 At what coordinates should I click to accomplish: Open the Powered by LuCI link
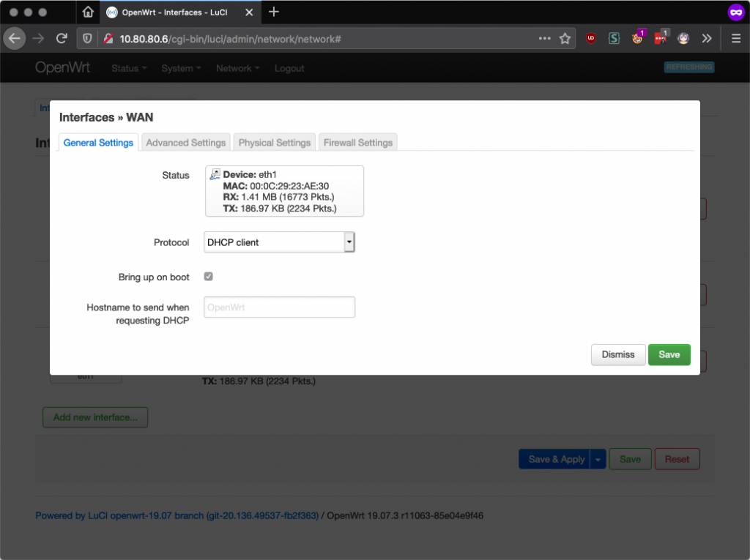(177, 515)
